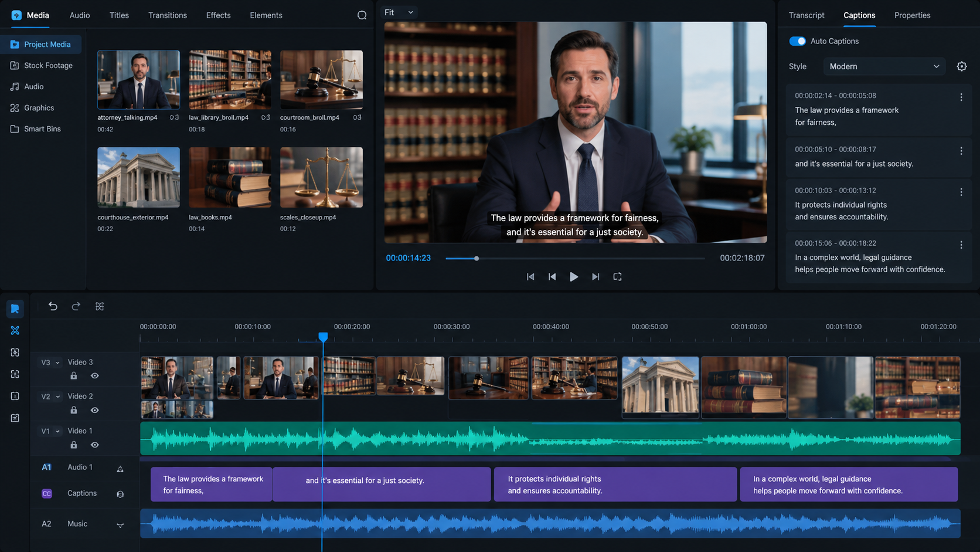Undo the last timeline edit
The height and width of the screenshot is (552, 980).
click(x=53, y=306)
